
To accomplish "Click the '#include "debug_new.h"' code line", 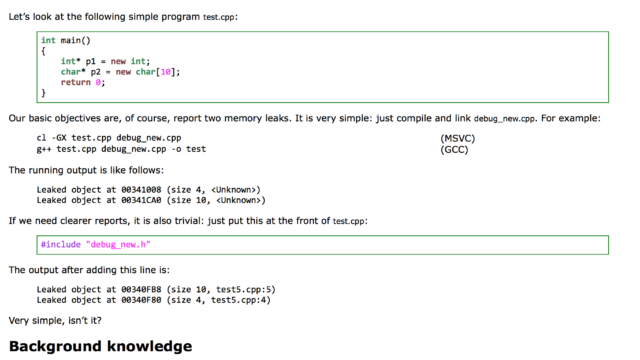I will [x=96, y=244].
